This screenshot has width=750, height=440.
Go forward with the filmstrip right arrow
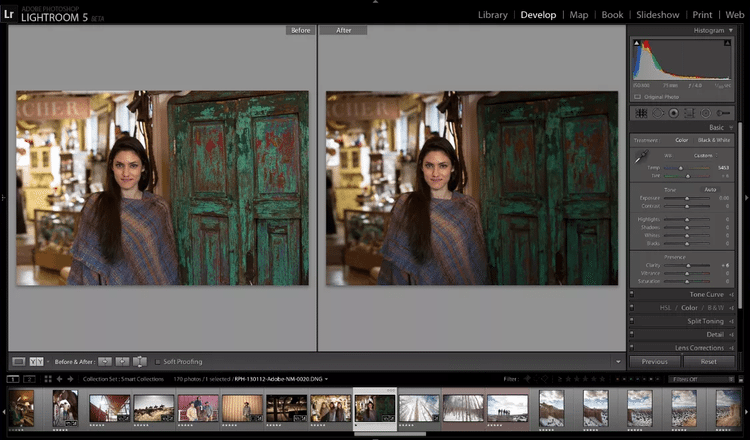pos(70,379)
